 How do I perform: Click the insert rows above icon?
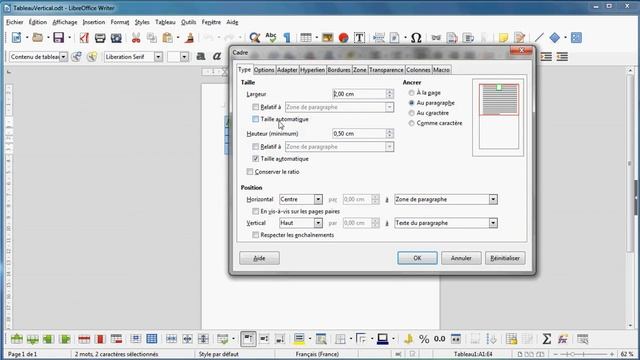click(x=17, y=339)
